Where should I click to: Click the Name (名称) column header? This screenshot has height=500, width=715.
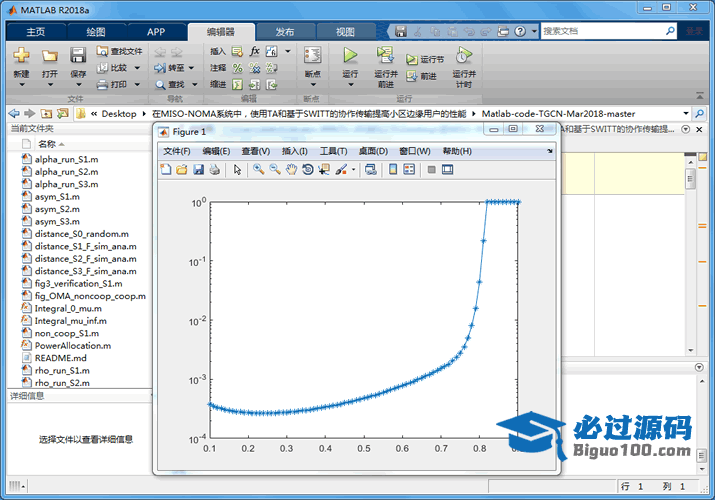click(x=47, y=144)
